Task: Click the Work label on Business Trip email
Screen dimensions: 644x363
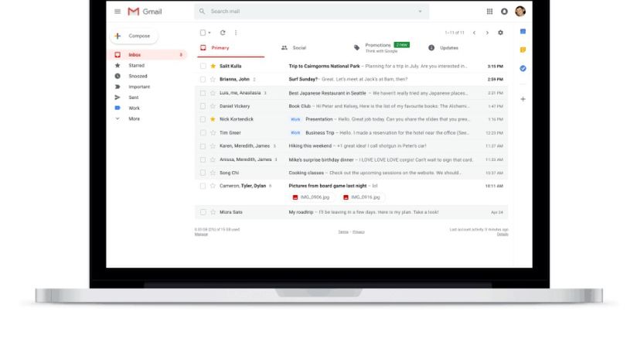Action: click(295, 133)
